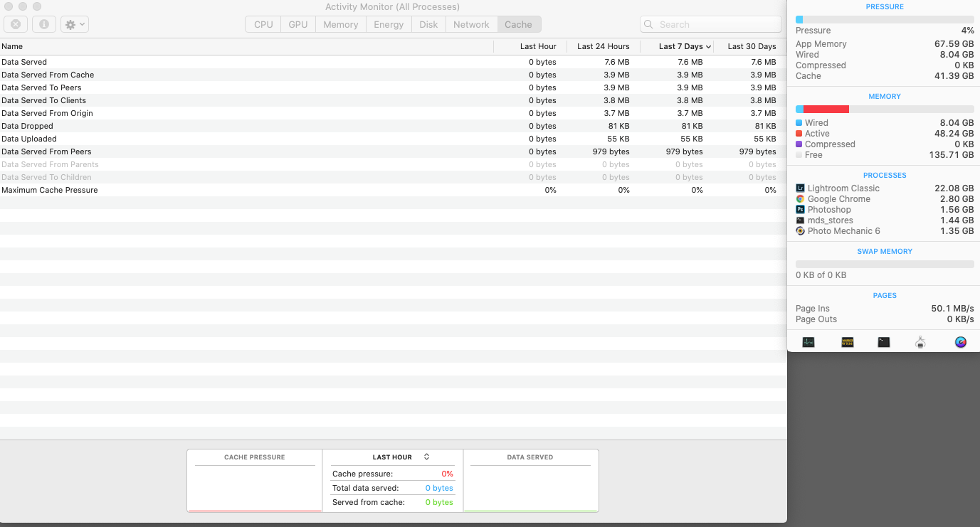Switch to the CPU tab
Screen dimensions: 980x527
(x=263, y=24)
